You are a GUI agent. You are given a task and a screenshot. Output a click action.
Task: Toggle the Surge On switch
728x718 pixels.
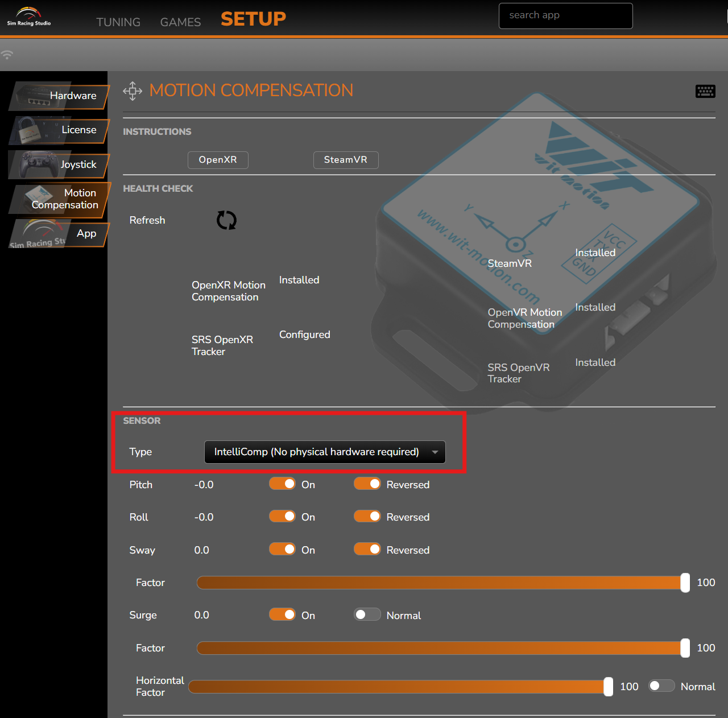click(x=282, y=614)
